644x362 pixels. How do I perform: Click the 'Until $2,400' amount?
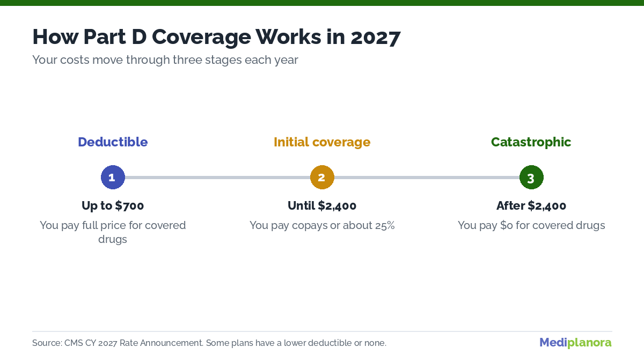pyautogui.click(x=322, y=206)
